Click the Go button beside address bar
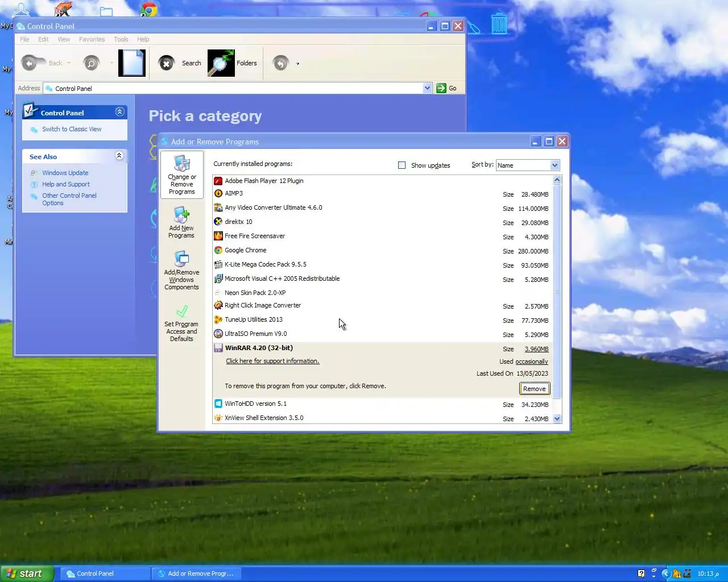 [x=446, y=88]
